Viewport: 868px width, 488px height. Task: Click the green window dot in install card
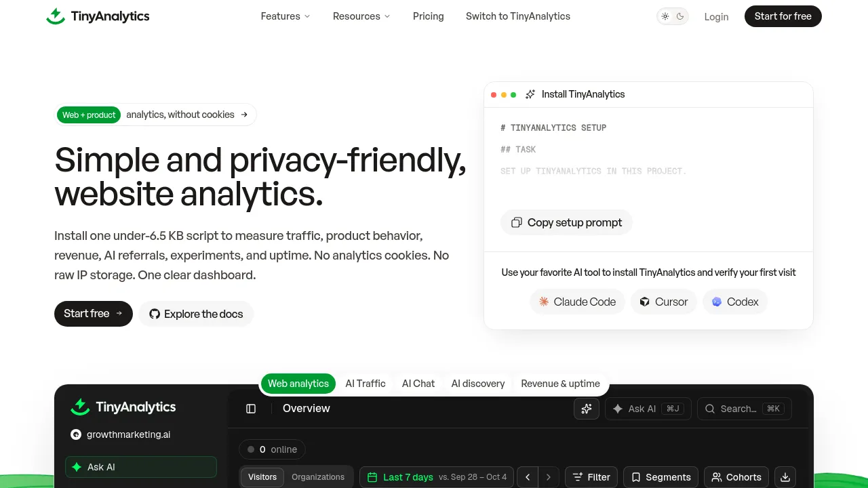coord(513,95)
